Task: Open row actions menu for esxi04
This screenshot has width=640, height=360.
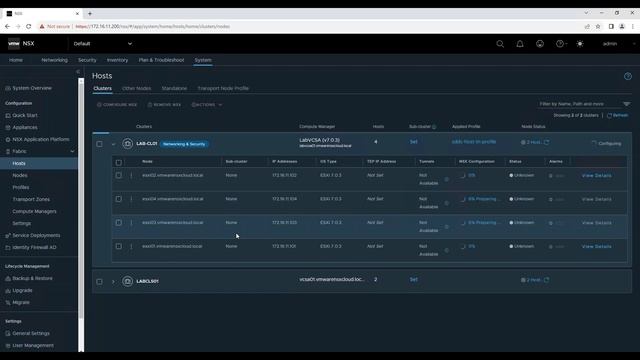Action: point(131,199)
